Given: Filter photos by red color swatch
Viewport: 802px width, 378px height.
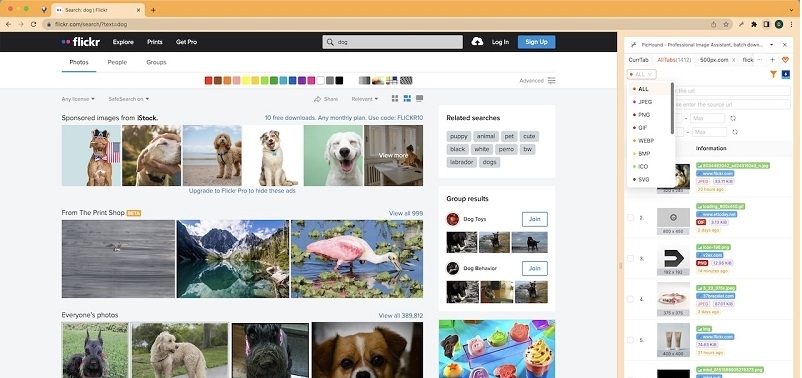Looking at the screenshot, I should coord(208,80).
